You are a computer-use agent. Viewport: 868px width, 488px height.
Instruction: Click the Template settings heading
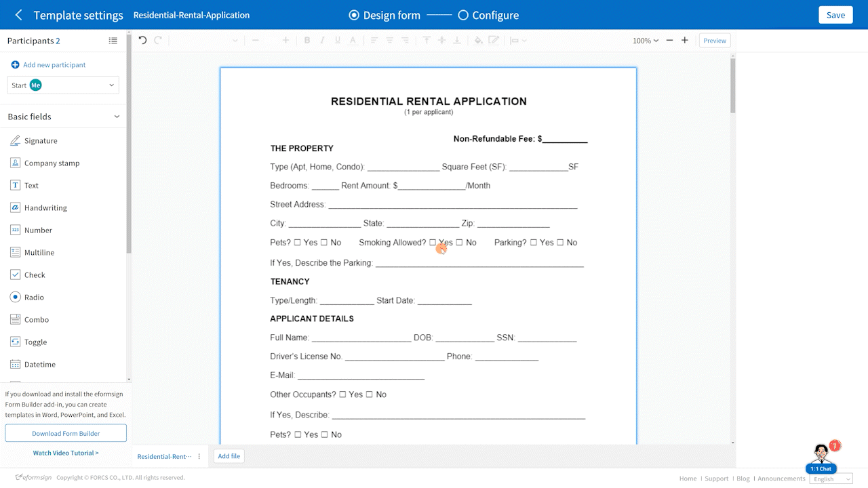point(79,15)
